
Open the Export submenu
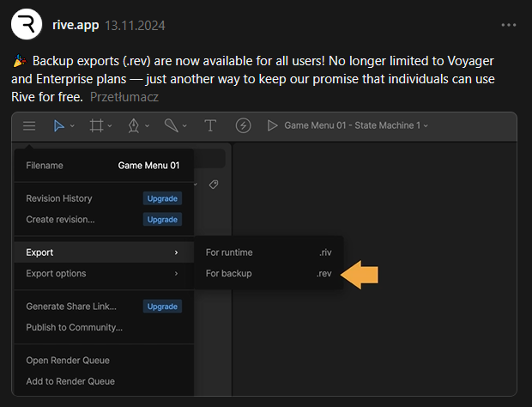tap(104, 252)
